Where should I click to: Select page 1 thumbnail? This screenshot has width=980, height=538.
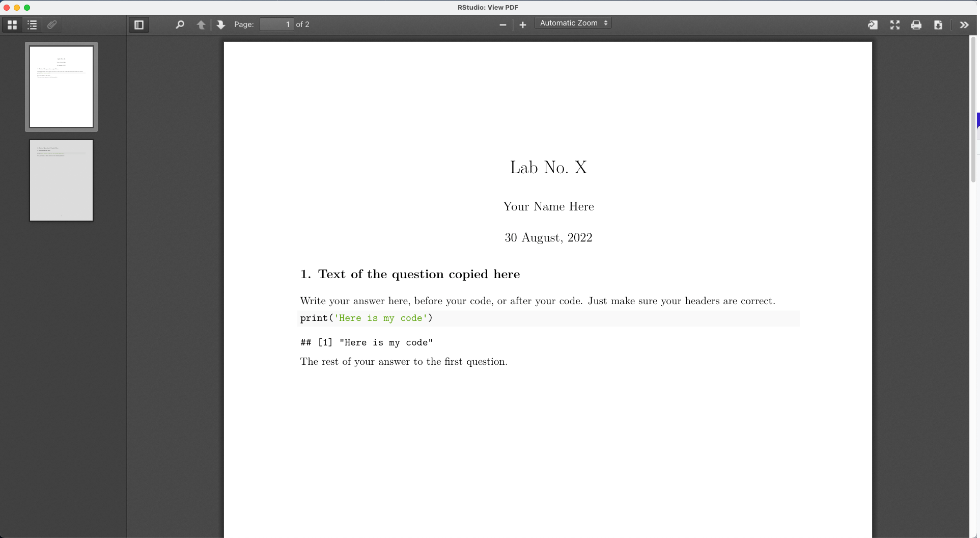[61, 87]
